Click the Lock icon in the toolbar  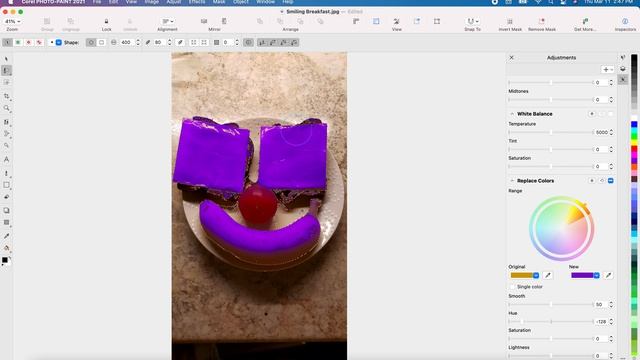[x=107, y=21]
